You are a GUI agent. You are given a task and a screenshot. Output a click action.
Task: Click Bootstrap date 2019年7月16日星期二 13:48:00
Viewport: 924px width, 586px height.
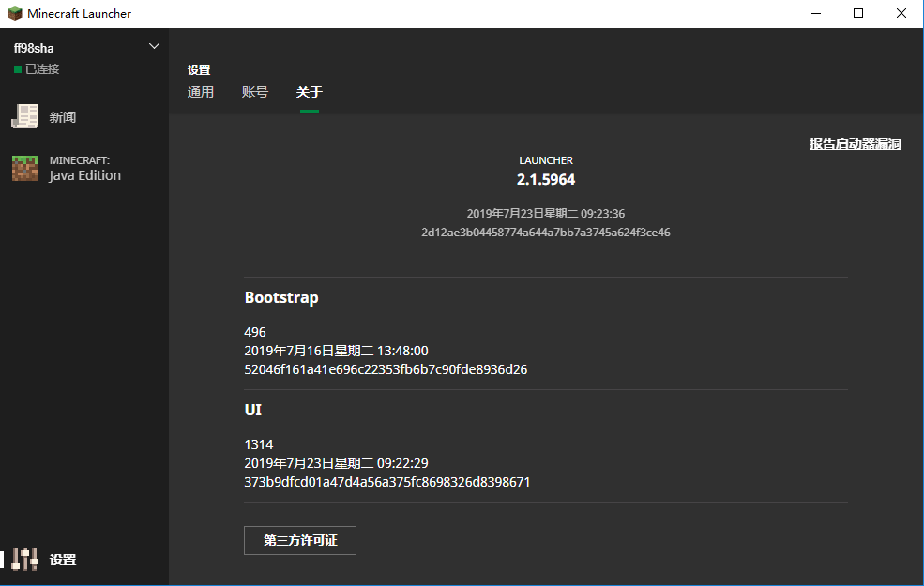pos(336,351)
